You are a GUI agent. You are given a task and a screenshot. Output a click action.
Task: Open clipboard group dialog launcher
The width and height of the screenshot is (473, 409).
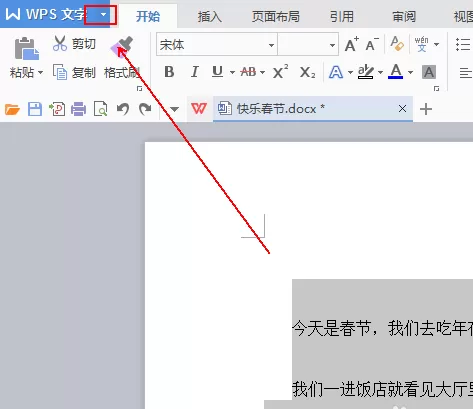139,88
